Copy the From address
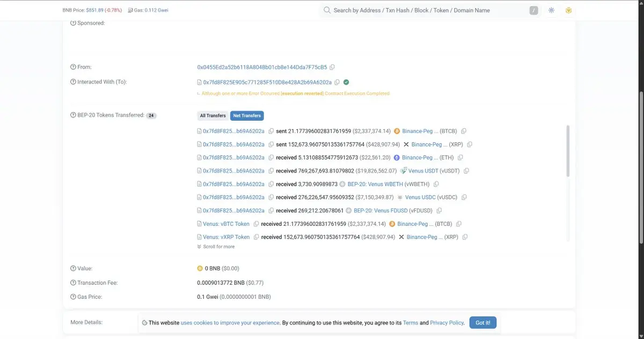Viewport: 644px width, 339px height. (x=332, y=67)
